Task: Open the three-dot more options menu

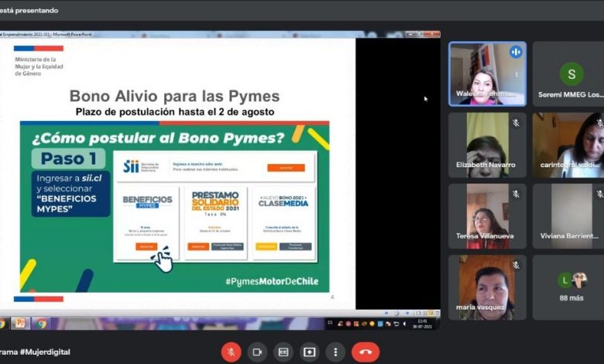Action: coord(335,352)
